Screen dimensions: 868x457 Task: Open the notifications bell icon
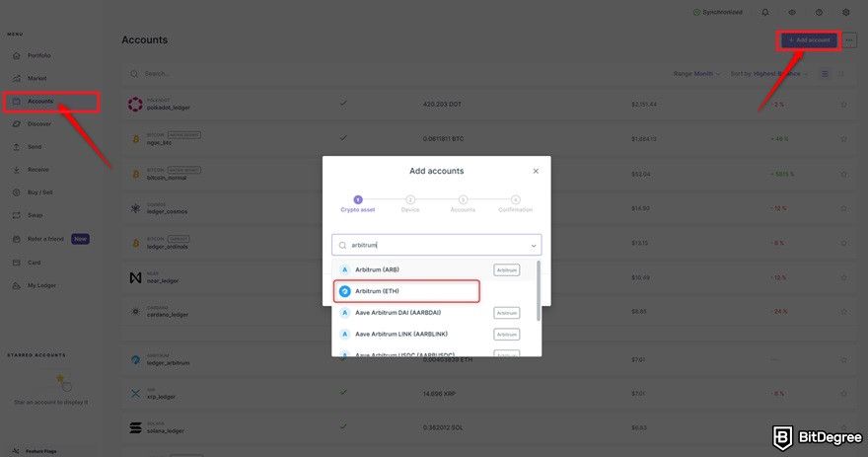[765, 12]
